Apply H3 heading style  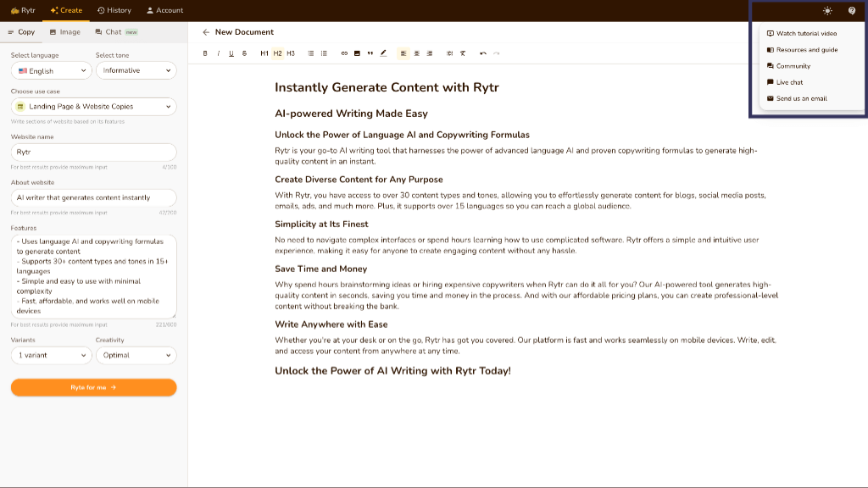(291, 53)
